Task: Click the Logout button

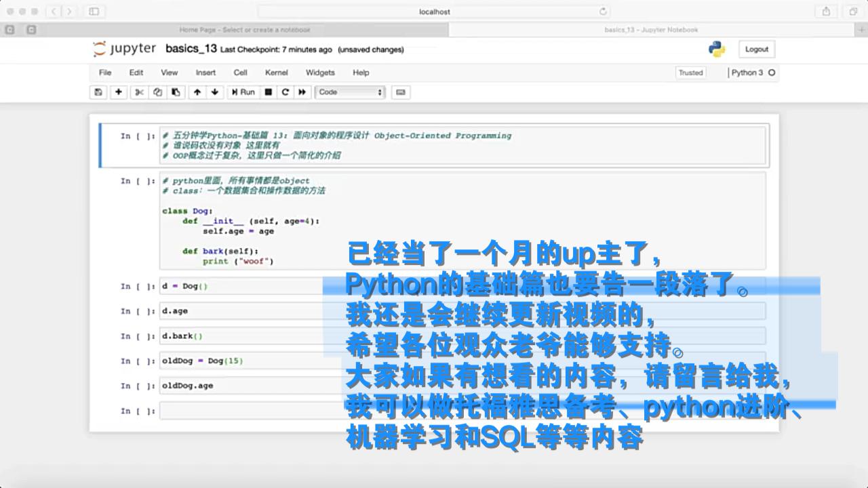Action: pyautogui.click(x=756, y=49)
